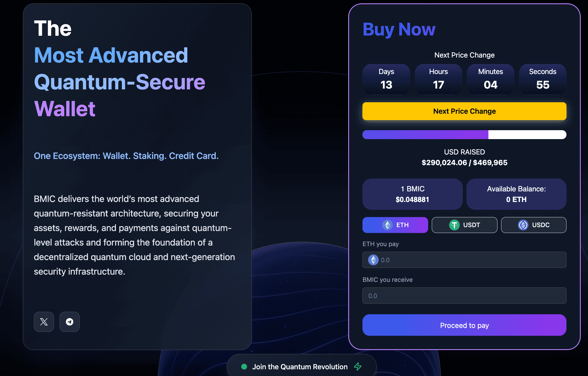
Task: Click the Seconds countdown tile
Action: click(x=542, y=79)
